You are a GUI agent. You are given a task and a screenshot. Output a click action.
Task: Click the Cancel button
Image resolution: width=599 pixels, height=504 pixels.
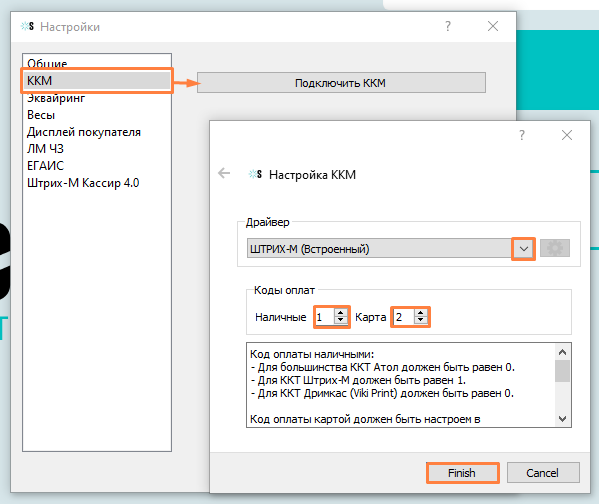pos(543,473)
